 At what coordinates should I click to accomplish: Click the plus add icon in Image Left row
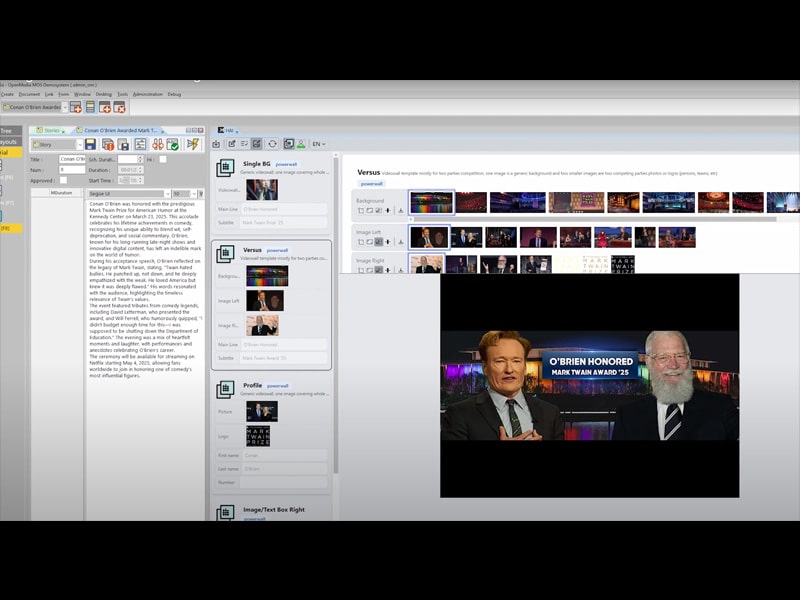[x=388, y=242]
